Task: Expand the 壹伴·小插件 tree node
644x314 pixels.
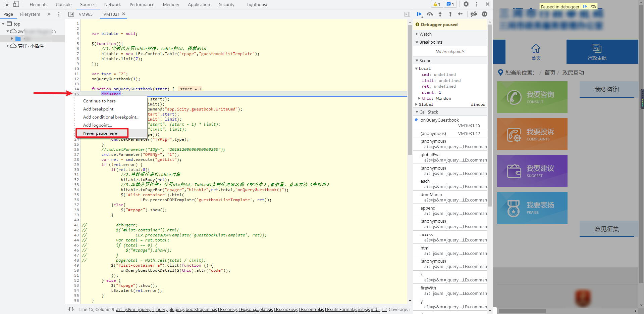Action: (x=8, y=46)
